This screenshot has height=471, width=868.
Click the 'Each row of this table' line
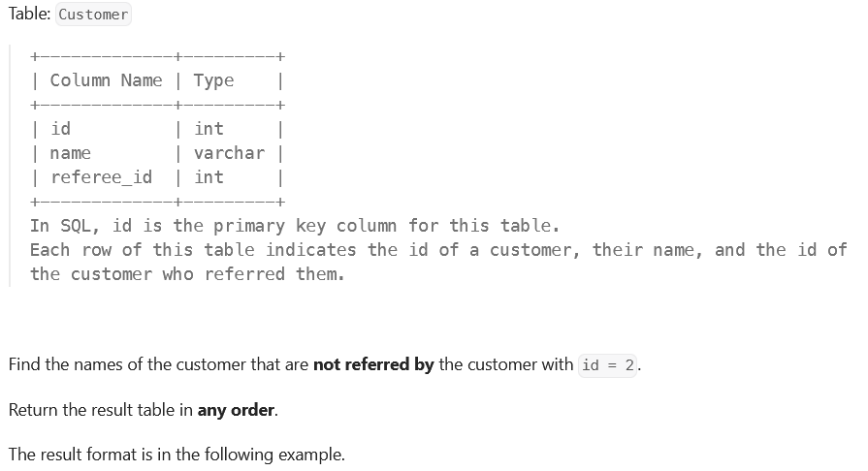(438, 250)
